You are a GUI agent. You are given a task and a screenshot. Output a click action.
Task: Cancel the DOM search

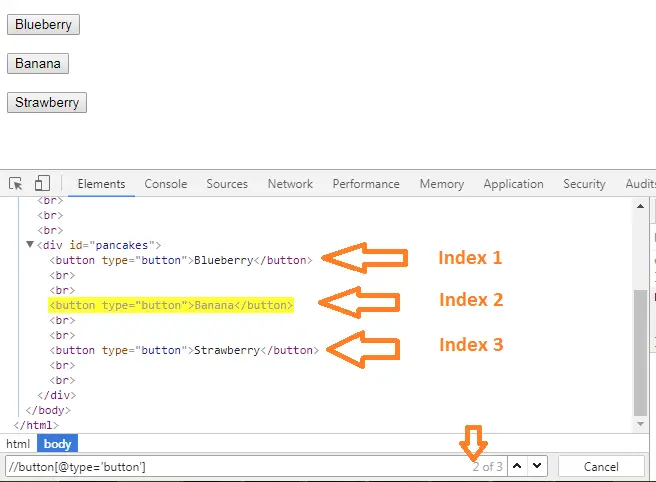pos(601,467)
